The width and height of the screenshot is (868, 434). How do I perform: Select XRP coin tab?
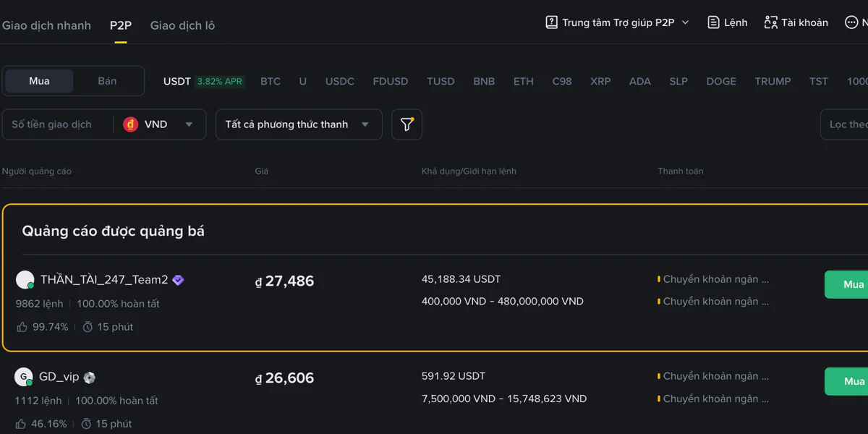(x=600, y=81)
